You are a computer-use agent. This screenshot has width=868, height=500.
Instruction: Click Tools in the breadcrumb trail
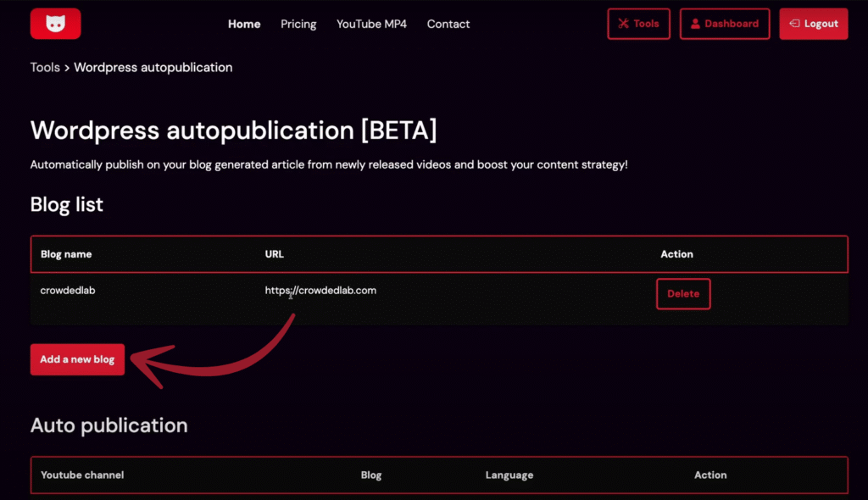click(45, 67)
